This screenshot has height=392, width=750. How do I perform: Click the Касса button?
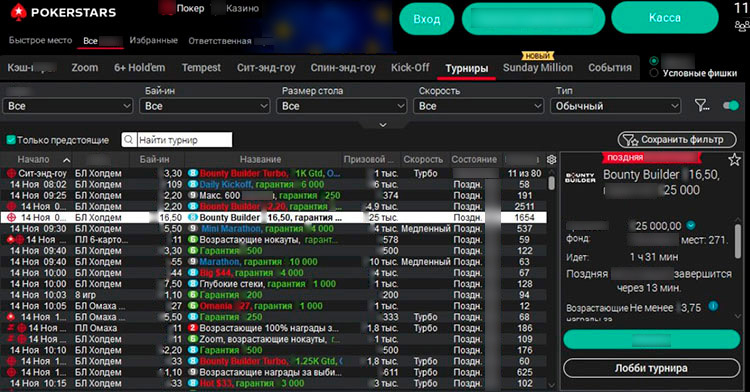[x=665, y=18]
